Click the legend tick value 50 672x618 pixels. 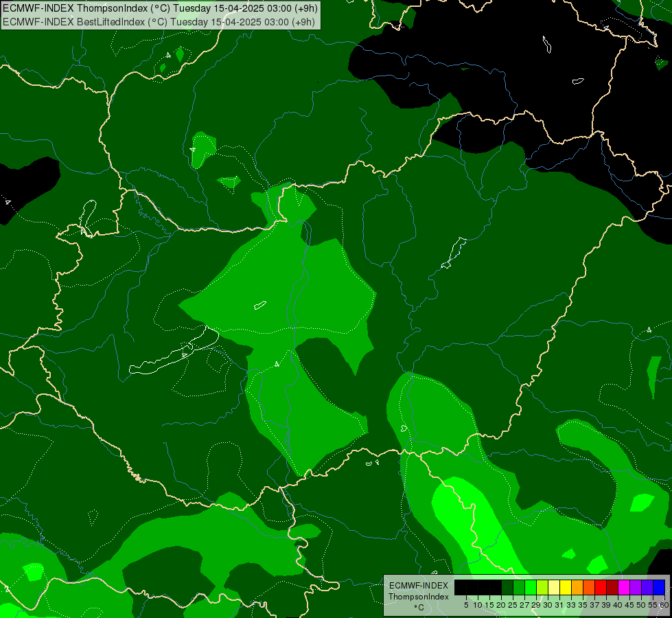[x=641, y=605]
